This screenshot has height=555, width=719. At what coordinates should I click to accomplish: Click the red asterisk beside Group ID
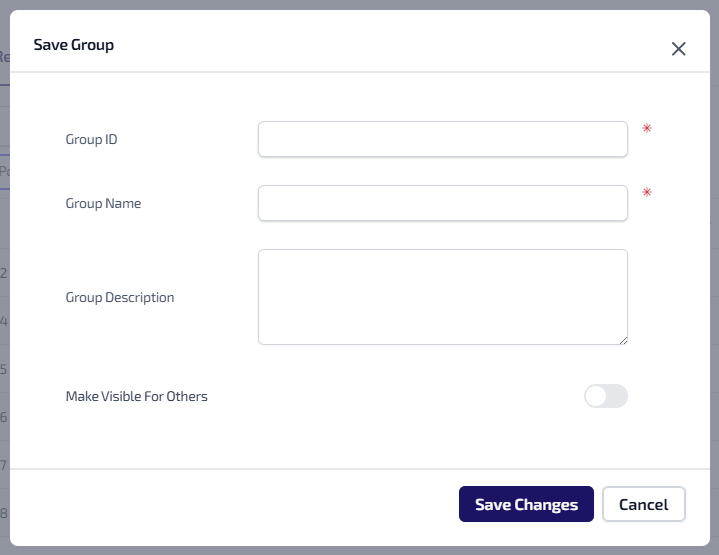point(647,129)
